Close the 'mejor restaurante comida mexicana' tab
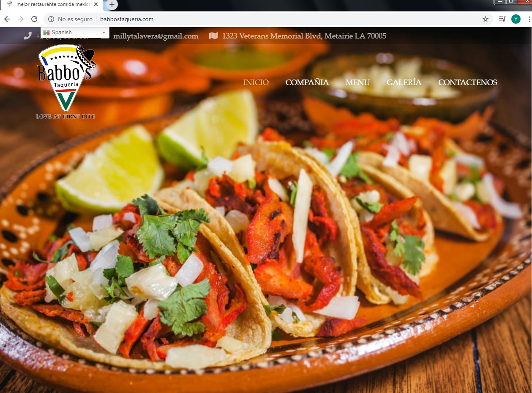532x393 pixels. (x=95, y=4)
